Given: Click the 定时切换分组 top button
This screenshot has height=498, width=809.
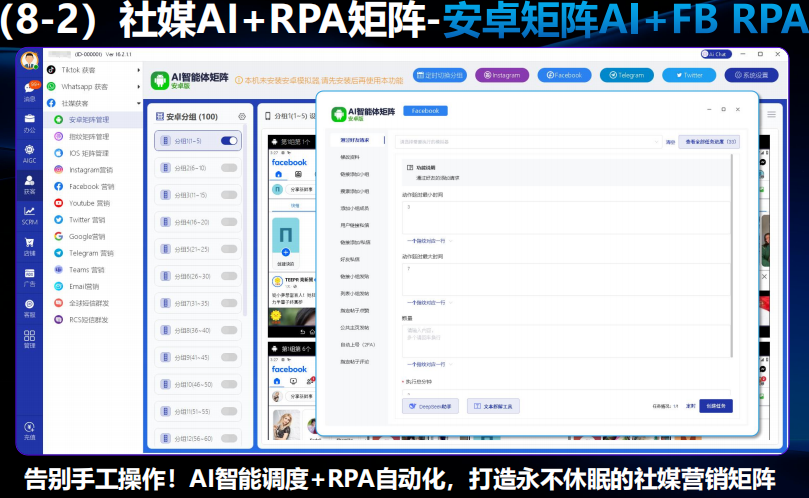Looking at the screenshot, I should pyautogui.click(x=440, y=75).
